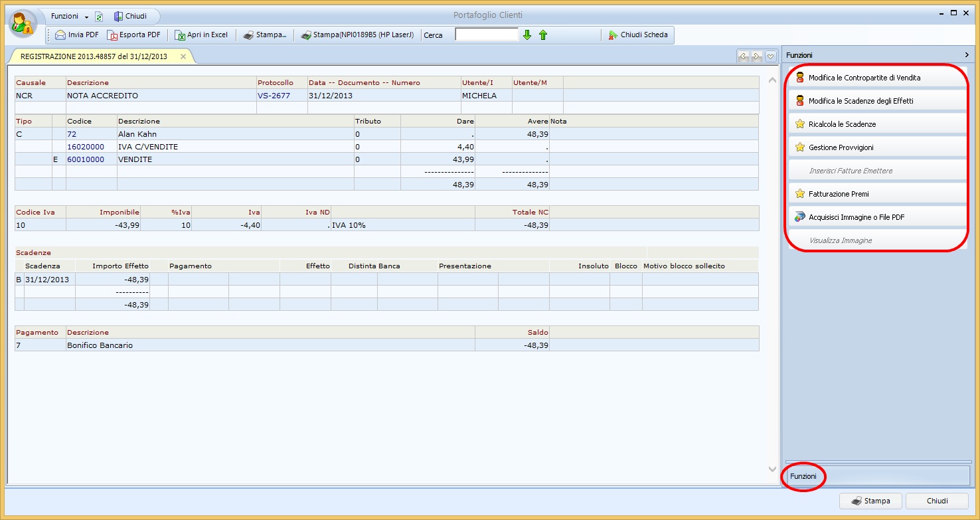
Task: Click in the Cerca search field
Action: coord(487,35)
